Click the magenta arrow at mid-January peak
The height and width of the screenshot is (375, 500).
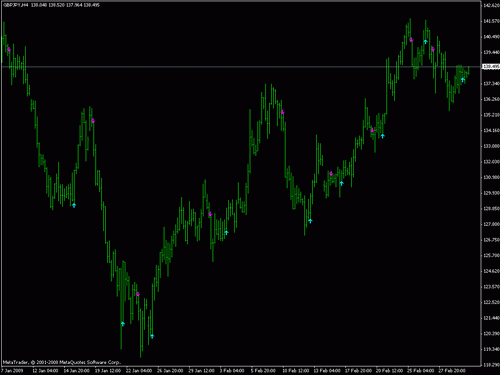pyautogui.click(x=93, y=121)
